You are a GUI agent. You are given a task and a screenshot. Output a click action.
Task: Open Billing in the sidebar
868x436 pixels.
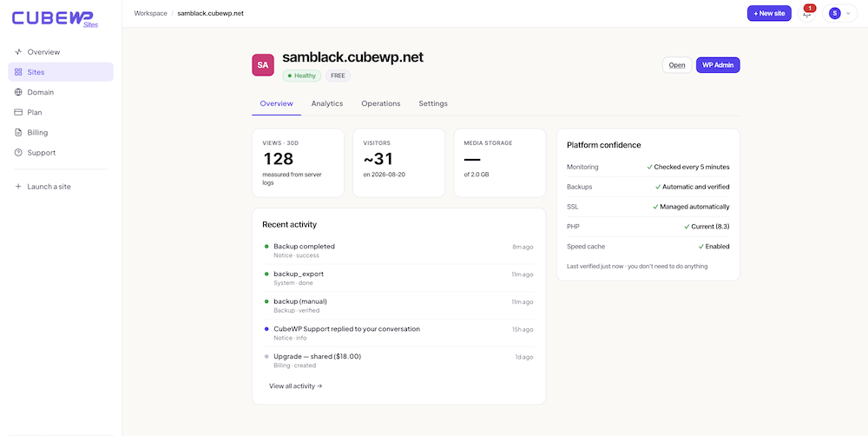(61, 132)
